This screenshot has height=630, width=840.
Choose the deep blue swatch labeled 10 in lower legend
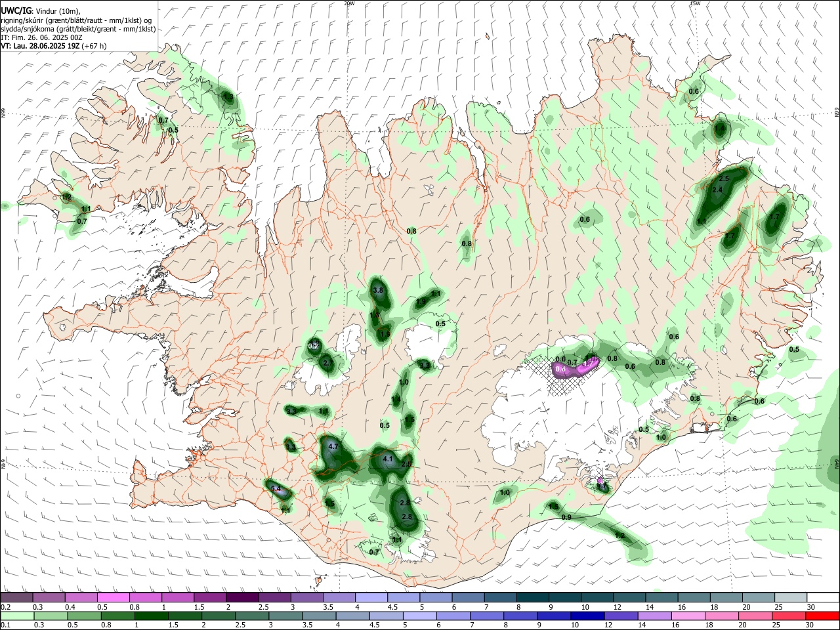[586, 616]
